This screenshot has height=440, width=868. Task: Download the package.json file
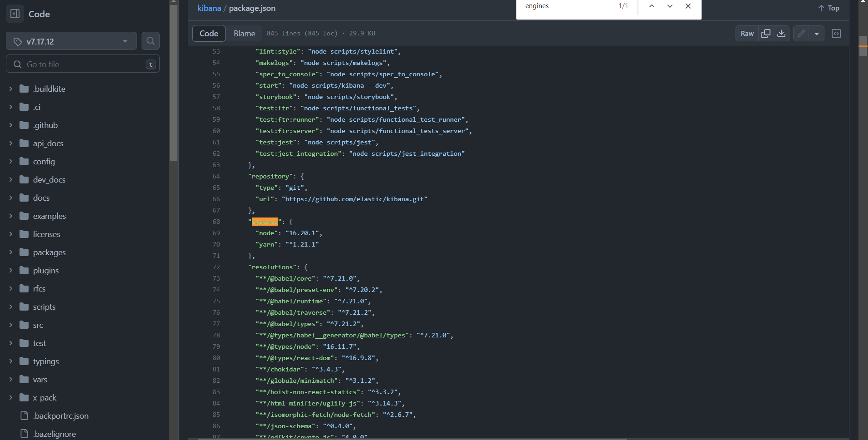[781, 33]
